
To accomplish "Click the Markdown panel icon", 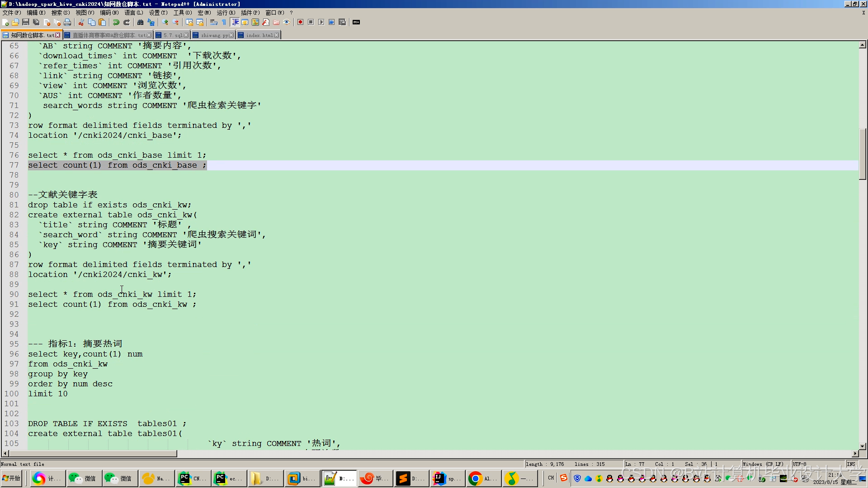I will point(356,22).
